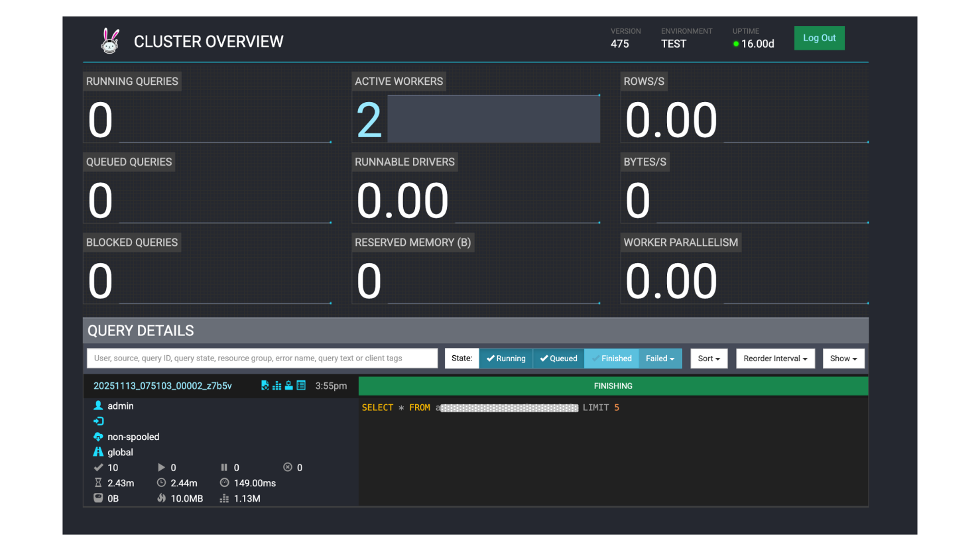Click the first blue icon beside the query ID

tap(265, 386)
